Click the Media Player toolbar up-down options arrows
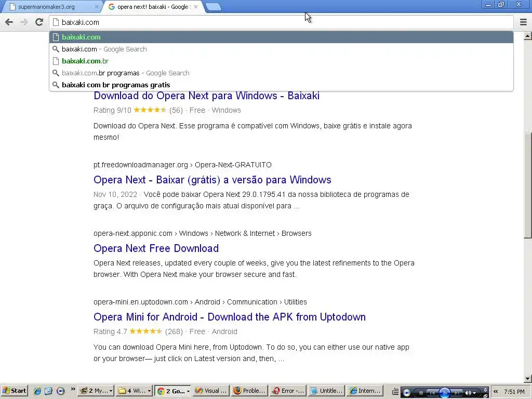This screenshot has height=399, width=532. tap(485, 390)
